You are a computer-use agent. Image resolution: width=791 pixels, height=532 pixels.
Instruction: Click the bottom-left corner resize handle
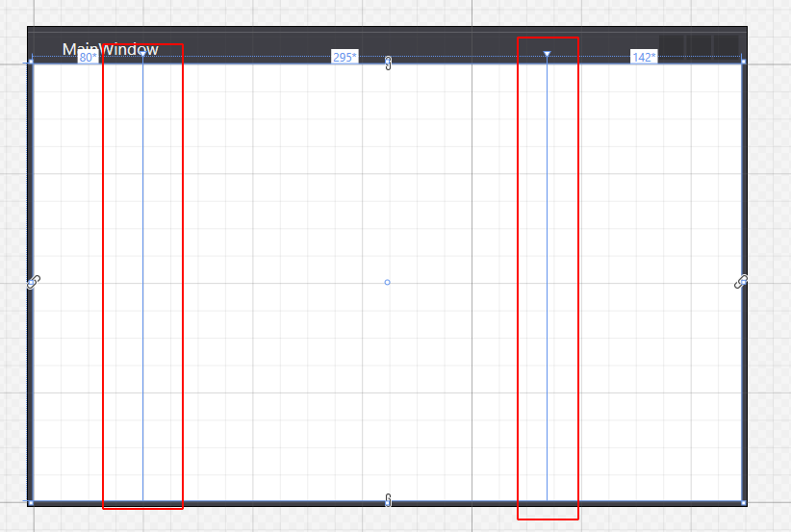[x=31, y=503]
